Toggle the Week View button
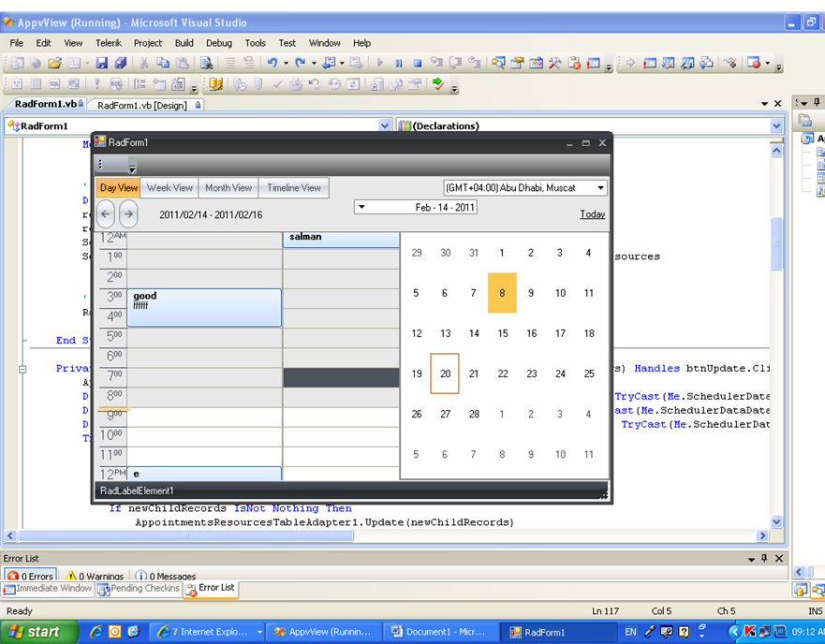 point(169,188)
